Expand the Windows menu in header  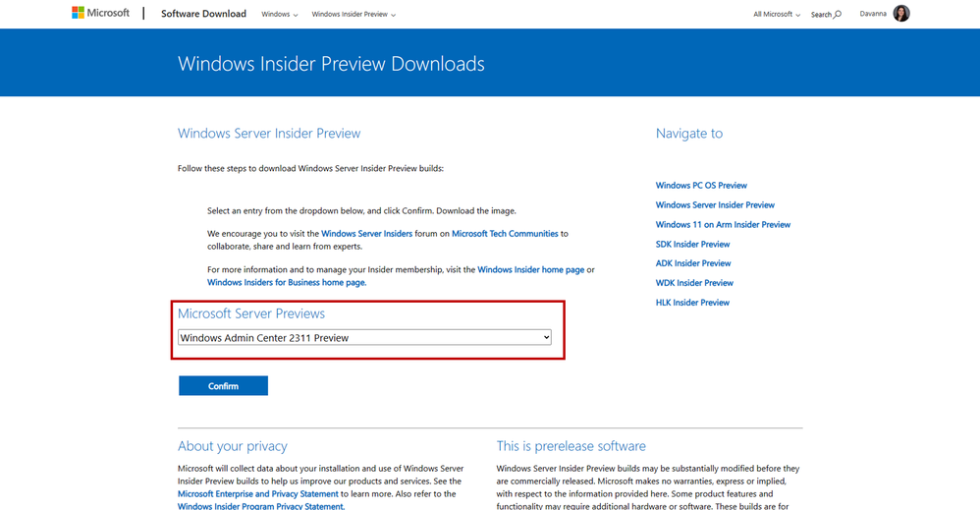(x=280, y=15)
